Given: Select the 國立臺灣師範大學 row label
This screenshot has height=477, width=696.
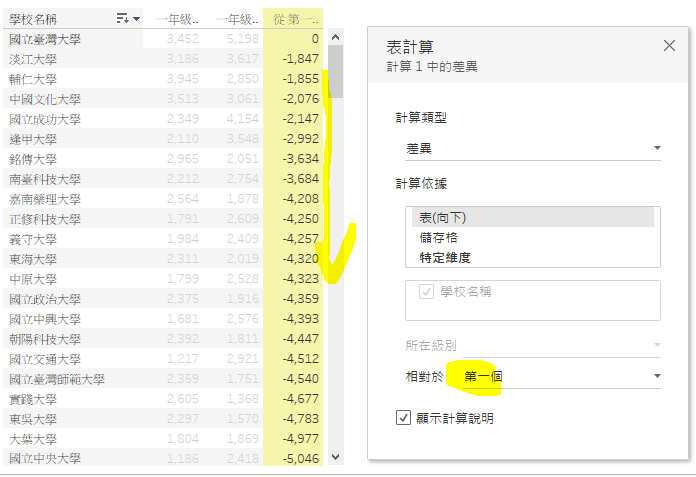Looking at the screenshot, I should 57,379.
